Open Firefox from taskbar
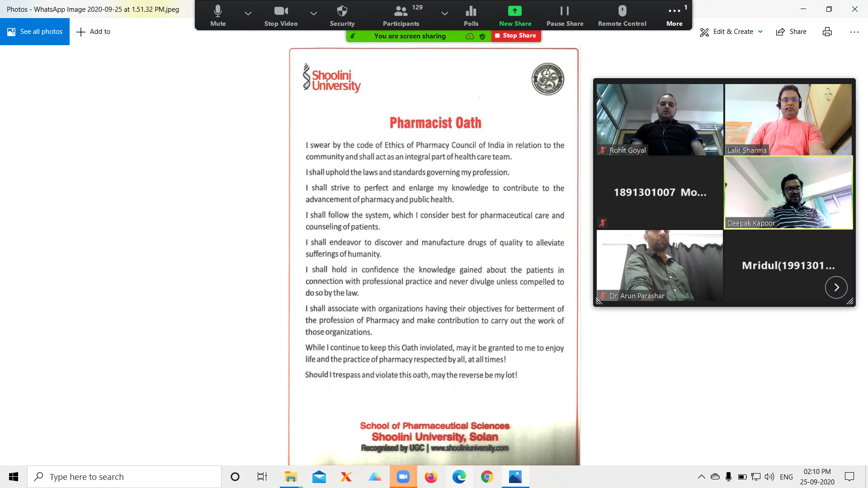This screenshot has width=868, height=488. (431, 477)
